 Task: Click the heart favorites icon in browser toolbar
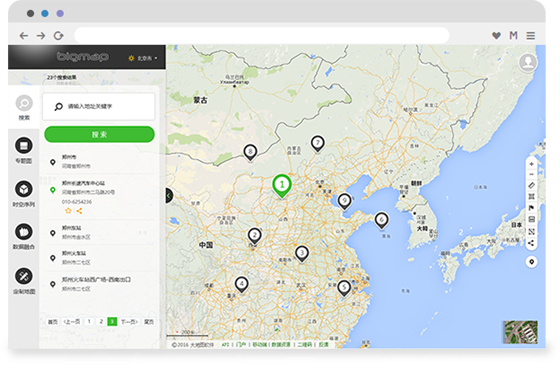tap(496, 36)
